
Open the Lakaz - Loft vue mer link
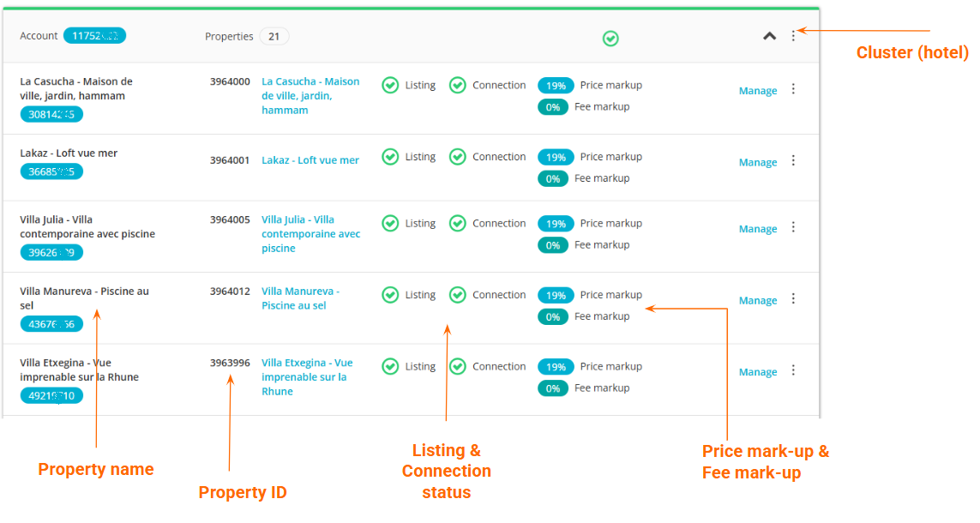tap(310, 160)
